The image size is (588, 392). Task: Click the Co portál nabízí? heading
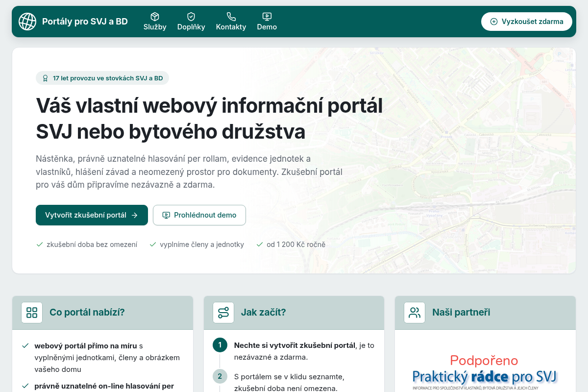87,313
